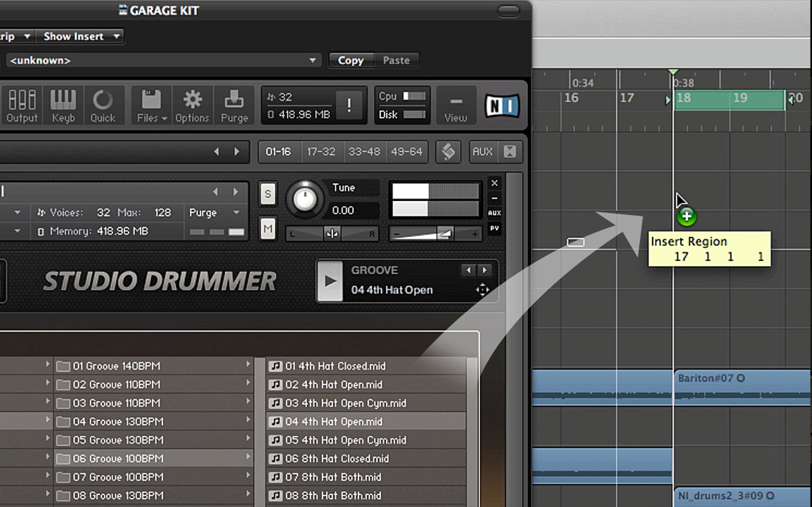Click the pan slider between L and R
The height and width of the screenshot is (507, 812).
(332, 234)
